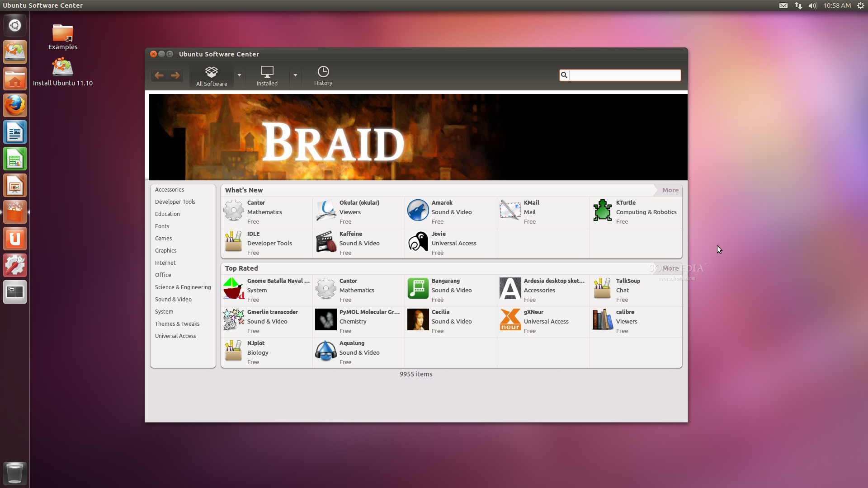Open the Okular viewer app icon
This screenshot has height=488, width=868.
(326, 211)
